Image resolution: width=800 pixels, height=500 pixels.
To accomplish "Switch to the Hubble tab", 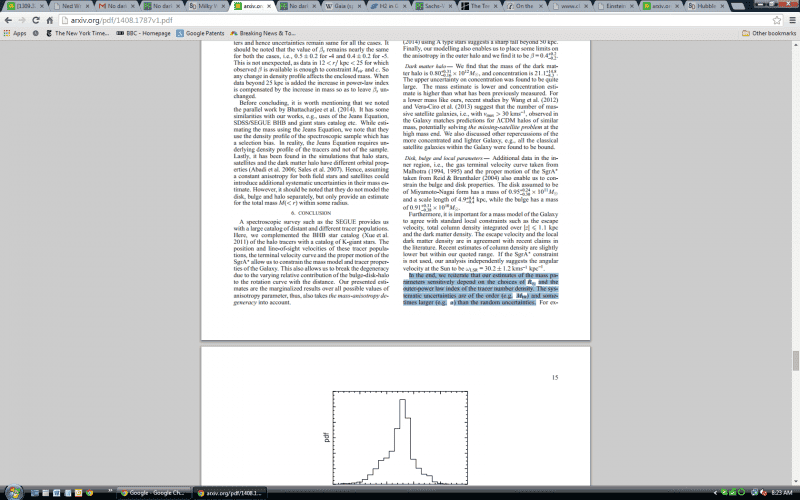I will pyautogui.click(x=706, y=6).
